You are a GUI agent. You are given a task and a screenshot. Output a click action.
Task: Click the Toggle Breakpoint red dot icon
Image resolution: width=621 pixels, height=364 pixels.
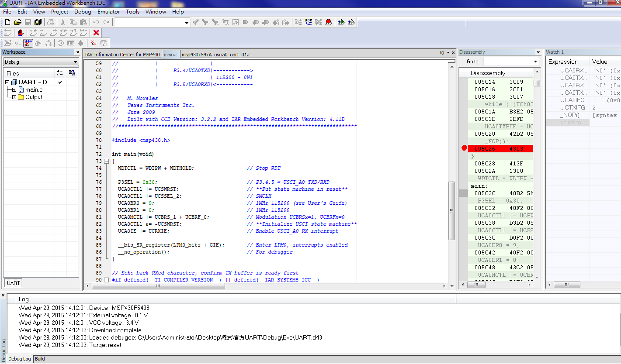[x=328, y=22]
